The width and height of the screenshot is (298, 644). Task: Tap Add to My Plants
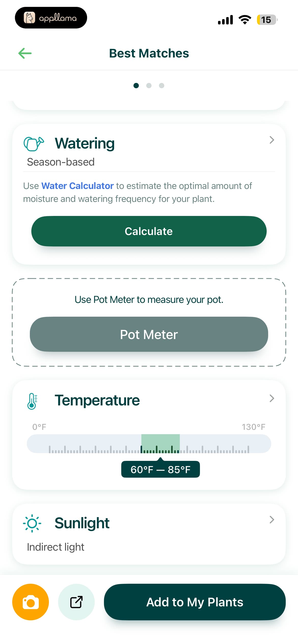click(x=195, y=602)
